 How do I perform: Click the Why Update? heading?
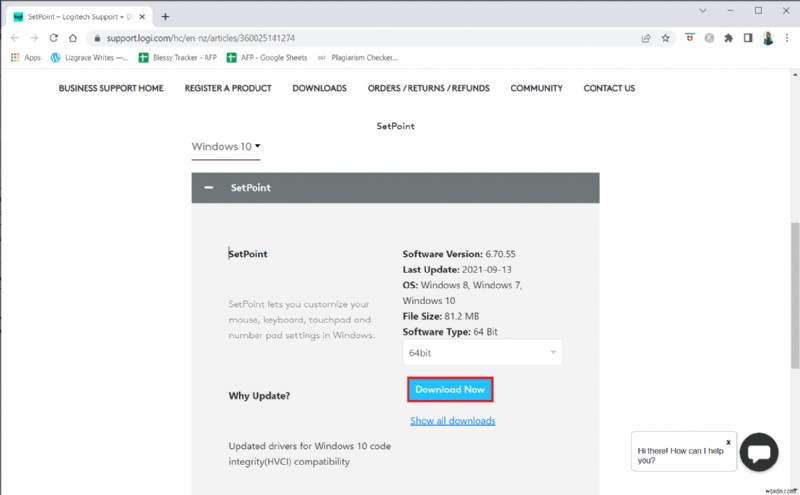tap(259, 396)
